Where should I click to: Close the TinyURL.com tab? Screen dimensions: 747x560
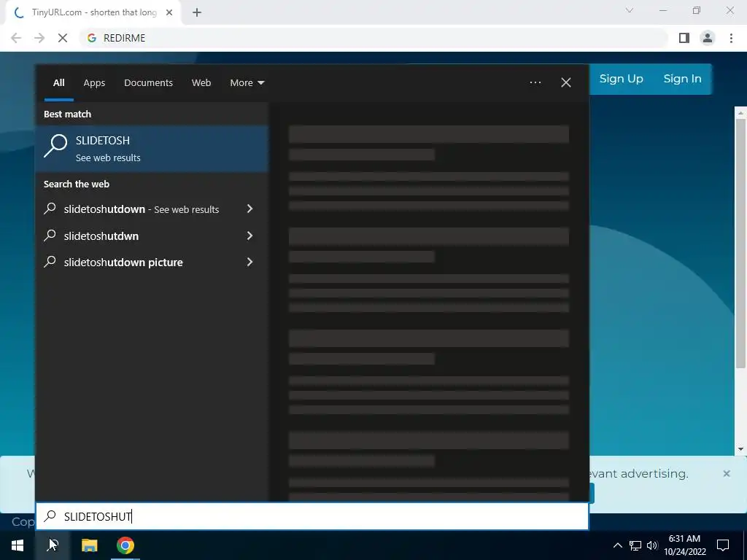[169, 12]
